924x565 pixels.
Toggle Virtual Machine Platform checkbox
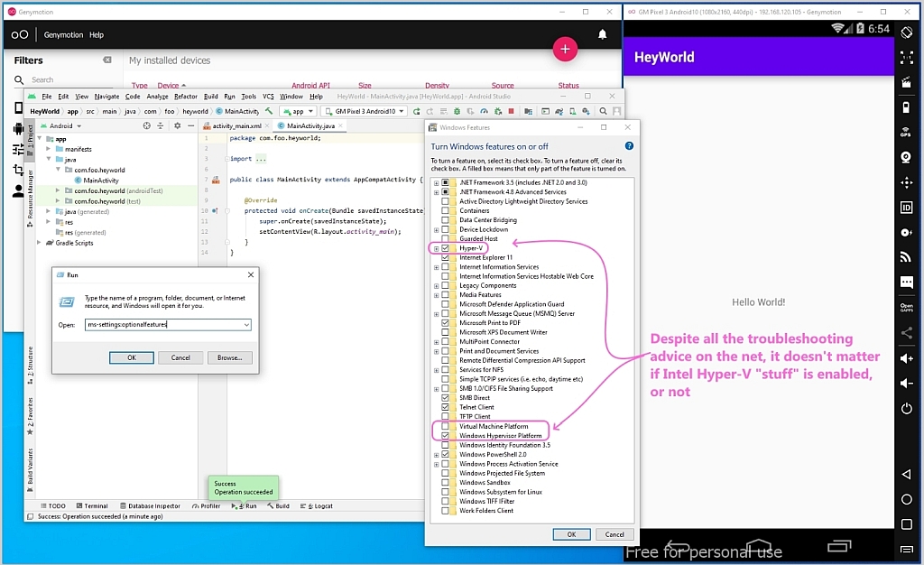coord(445,426)
